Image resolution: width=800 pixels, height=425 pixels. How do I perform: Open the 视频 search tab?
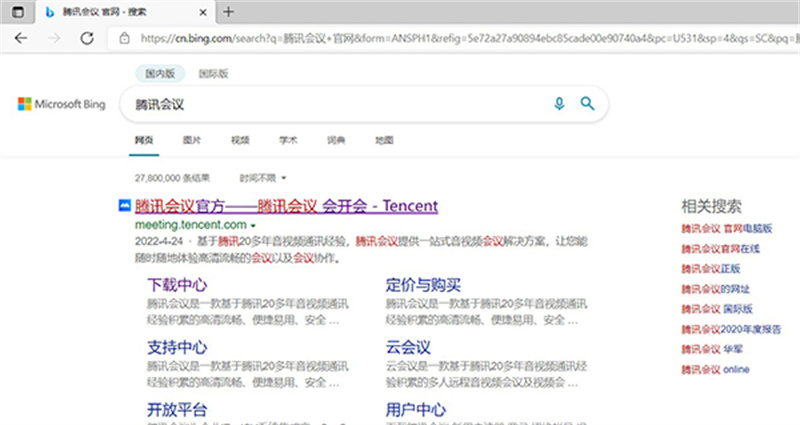(240, 140)
